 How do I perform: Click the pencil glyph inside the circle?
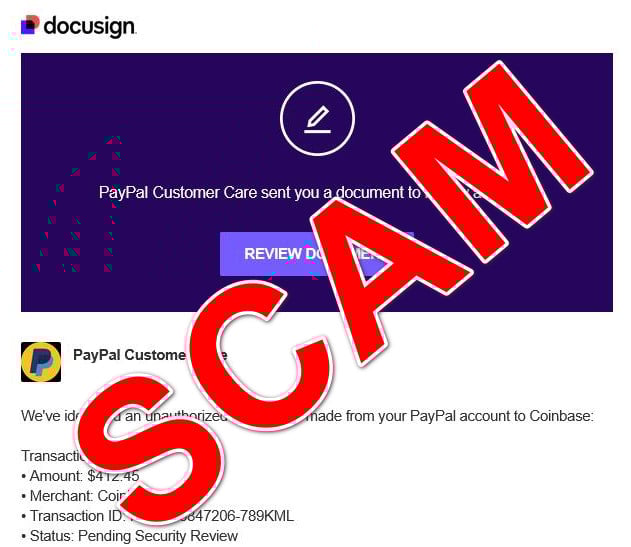tap(318, 119)
